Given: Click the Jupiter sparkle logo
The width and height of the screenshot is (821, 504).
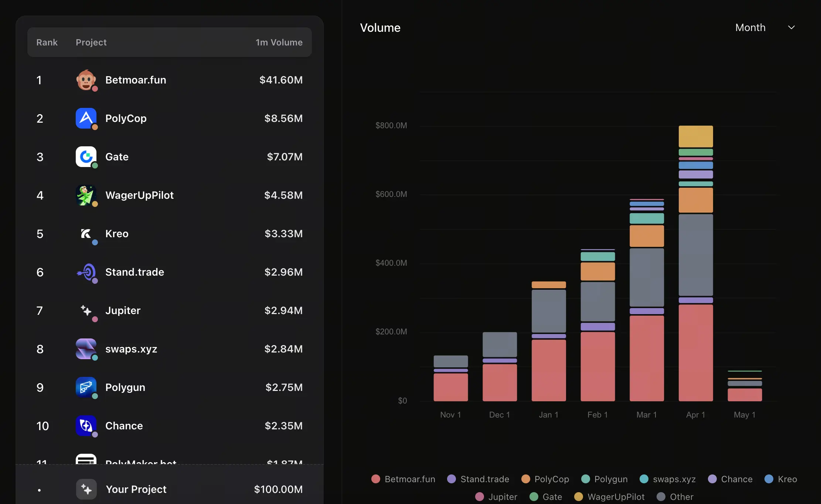Looking at the screenshot, I should [86, 310].
